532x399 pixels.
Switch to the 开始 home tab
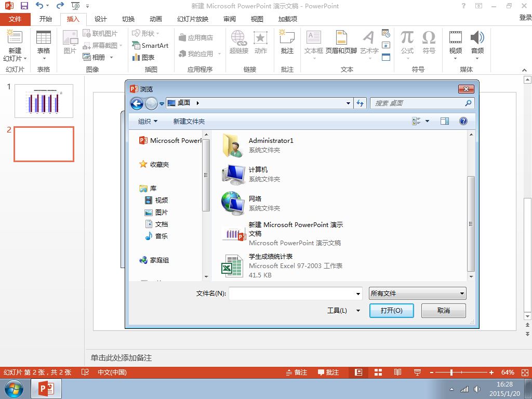(46, 19)
